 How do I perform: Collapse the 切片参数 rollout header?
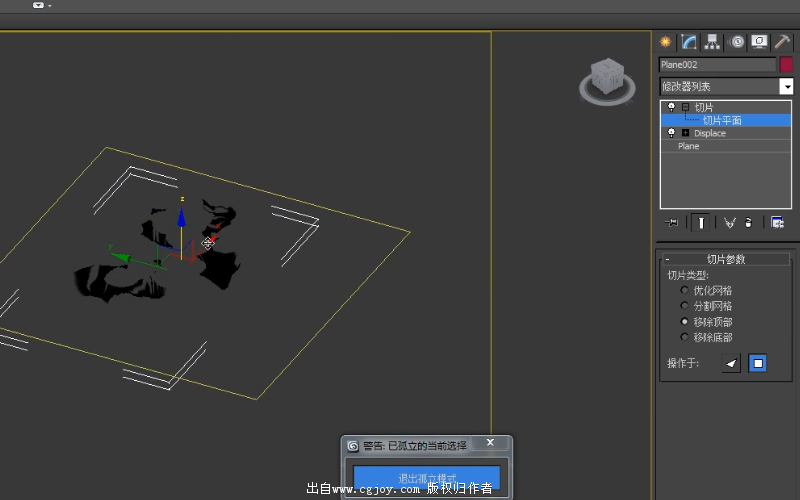[726, 259]
